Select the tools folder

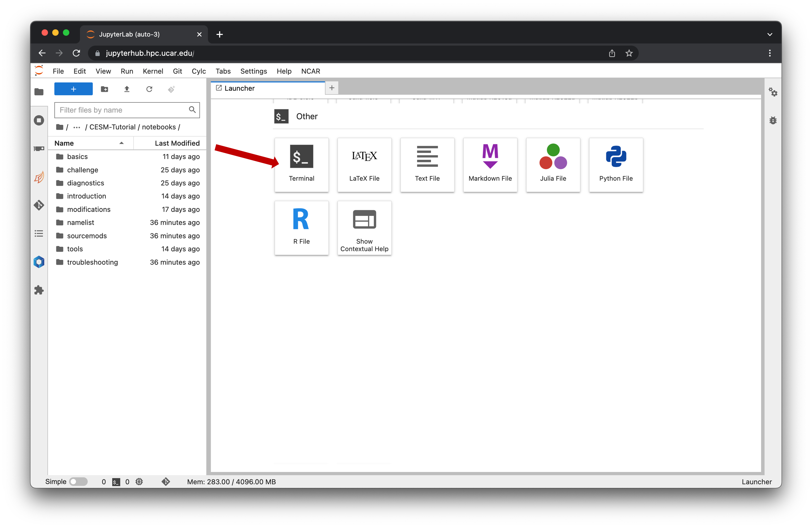pos(127,249)
